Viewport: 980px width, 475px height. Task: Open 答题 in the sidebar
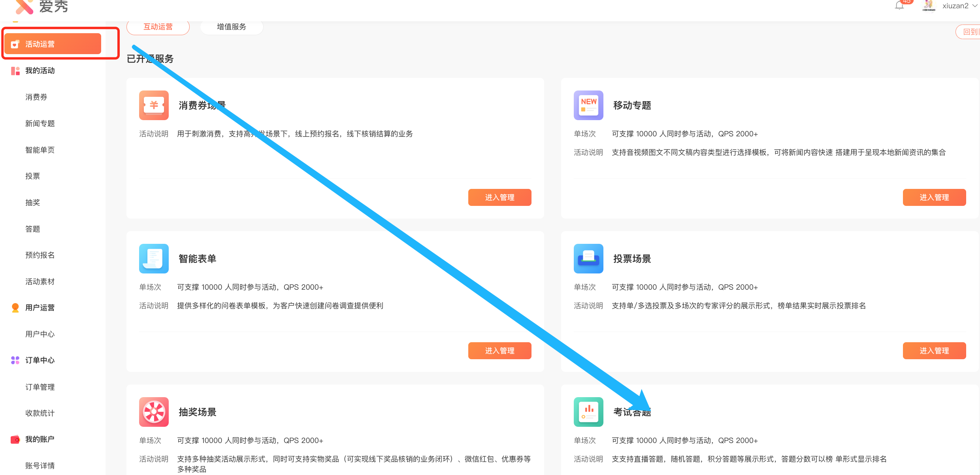tap(32, 229)
